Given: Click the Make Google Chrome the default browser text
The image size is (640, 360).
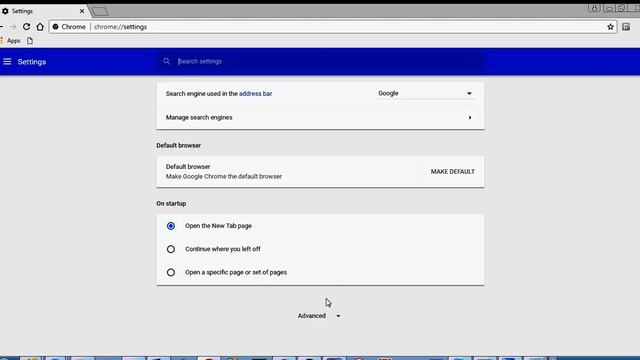Looking at the screenshot, I should click(224, 176).
